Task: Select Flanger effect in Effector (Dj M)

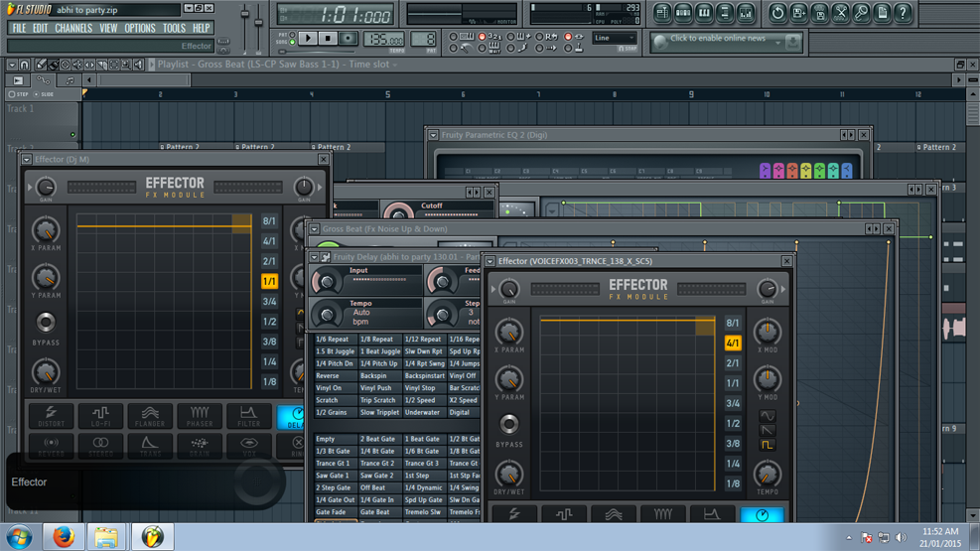Action: (150, 416)
